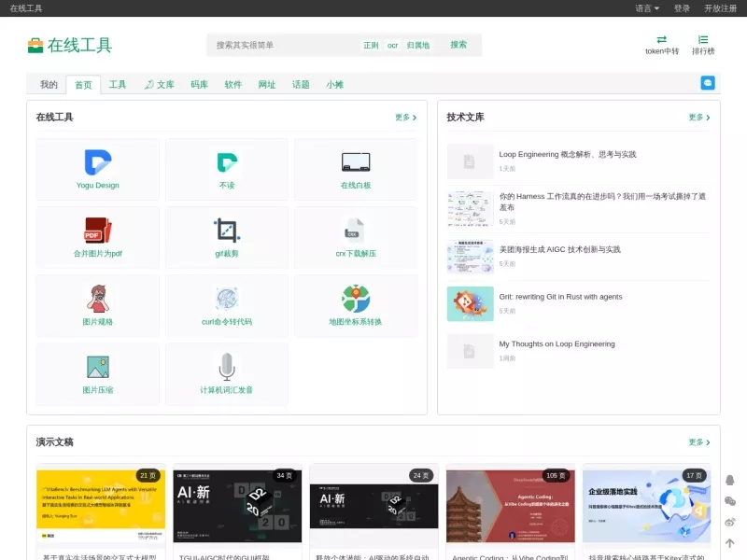Open the 24 页 AI·新 presentation thumbnail
The width and height of the screenshot is (747, 560).
coord(373,506)
